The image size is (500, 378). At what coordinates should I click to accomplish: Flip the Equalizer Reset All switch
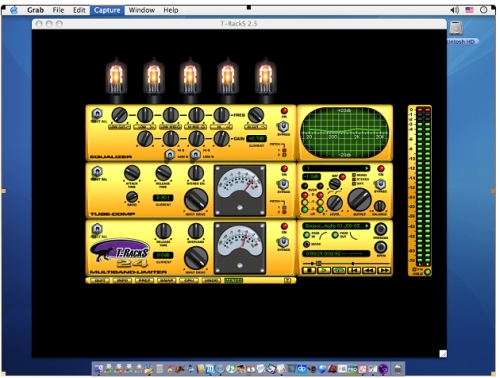click(x=97, y=114)
